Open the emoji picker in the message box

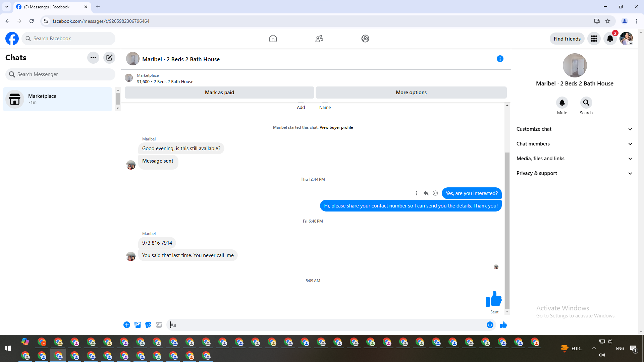(490, 325)
